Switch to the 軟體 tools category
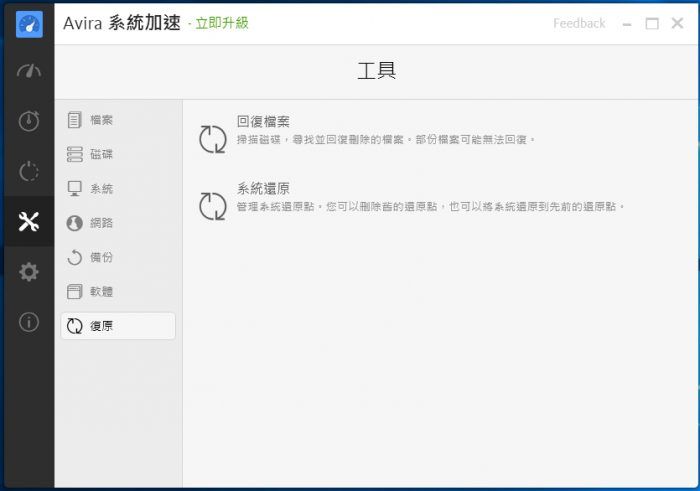The height and width of the screenshot is (491, 700). (x=118, y=291)
